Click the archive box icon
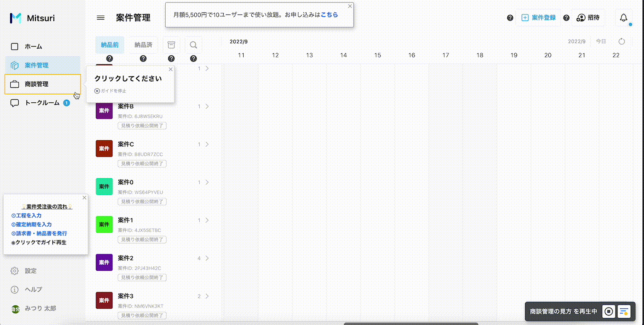This screenshot has height=325, width=644. [x=171, y=45]
